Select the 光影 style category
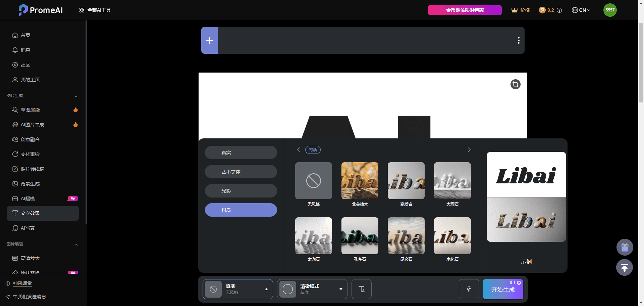Screen dimensions: 644x306 coord(241,191)
